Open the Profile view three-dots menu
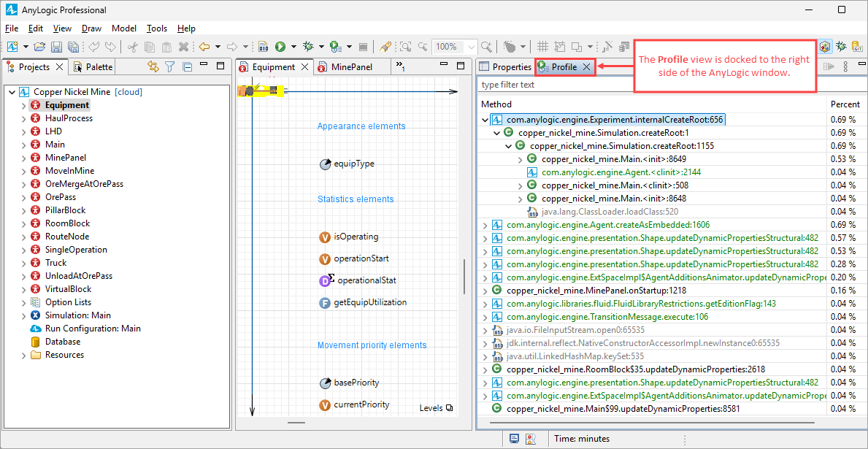868x449 pixels. (845, 67)
